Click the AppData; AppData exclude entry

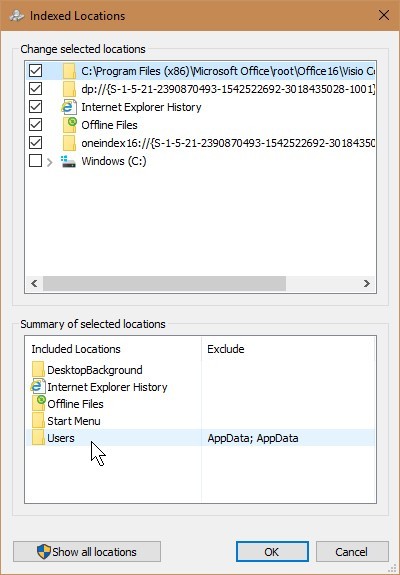tap(253, 438)
